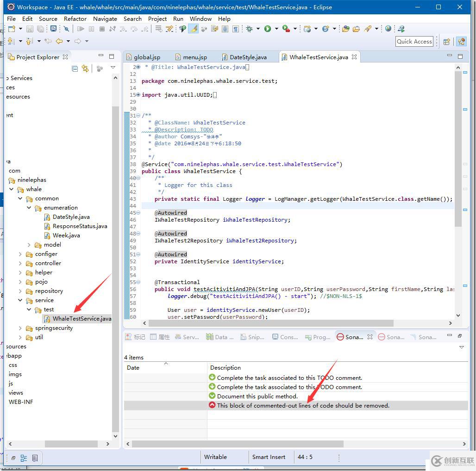The width and height of the screenshot is (476, 471).
Task: Open the File menu
Action: tap(11, 19)
